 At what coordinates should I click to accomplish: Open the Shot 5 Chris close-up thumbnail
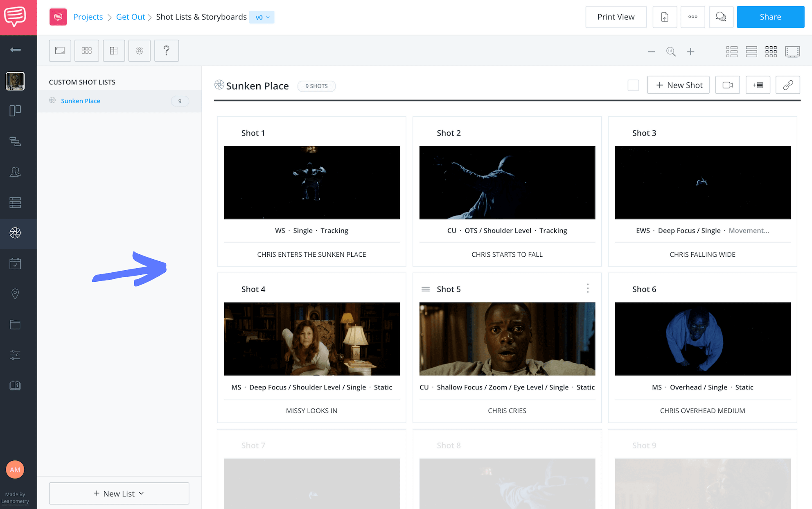pyautogui.click(x=508, y=339)
